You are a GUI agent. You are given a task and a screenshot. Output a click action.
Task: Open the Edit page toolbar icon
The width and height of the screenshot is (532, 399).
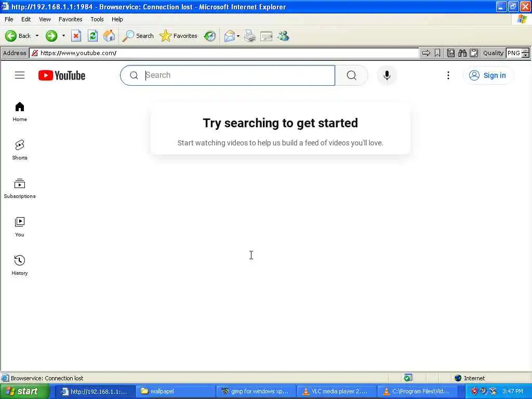(267, 36)
